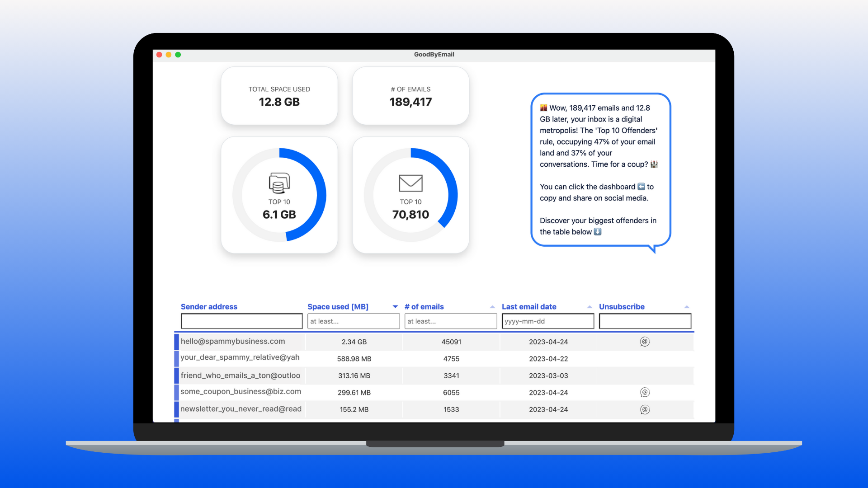The width and height of the screenshot is (868, 488).
Task: Toggle sort arrow beside Unsubscribe column
Action: (x=687, y=307)
